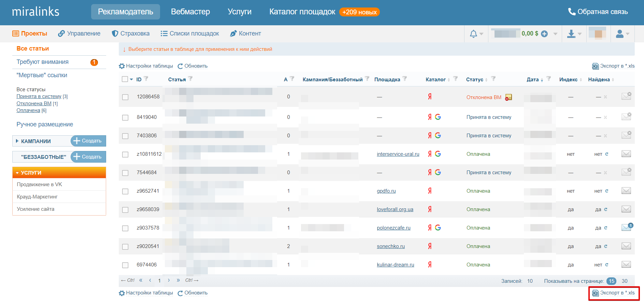Refresh found status for gpdfo.ru row
This screenshot has width=644, height=303.
607,191
